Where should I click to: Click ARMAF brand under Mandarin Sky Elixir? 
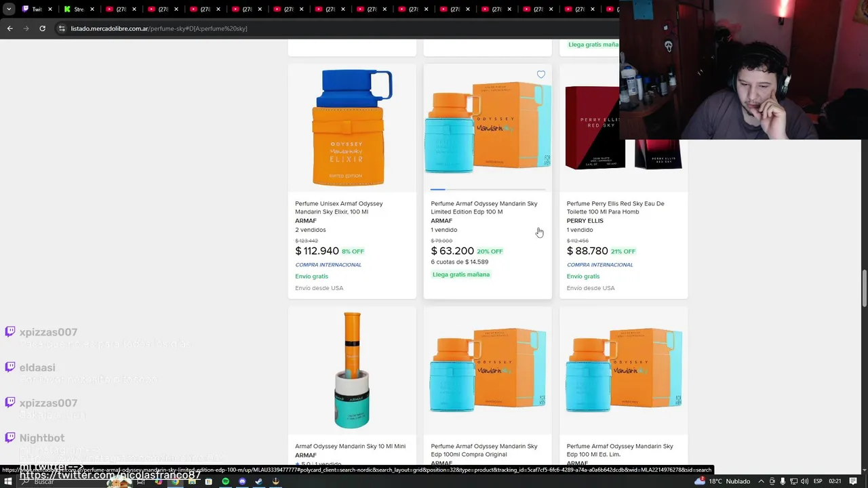[306, 221]
